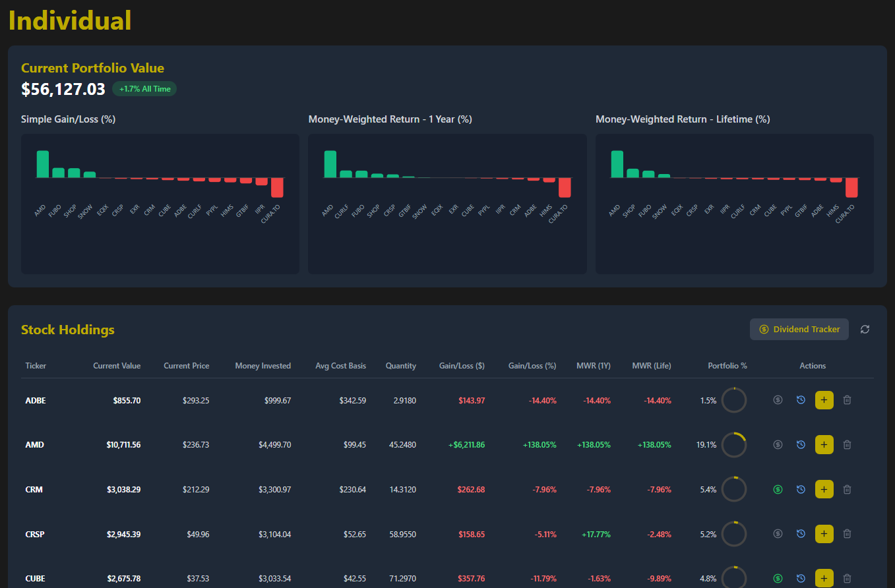Screen dimensions: 895x588
Task: Select the trash delete icon on the CRM row
Action: tap(847, 489)
